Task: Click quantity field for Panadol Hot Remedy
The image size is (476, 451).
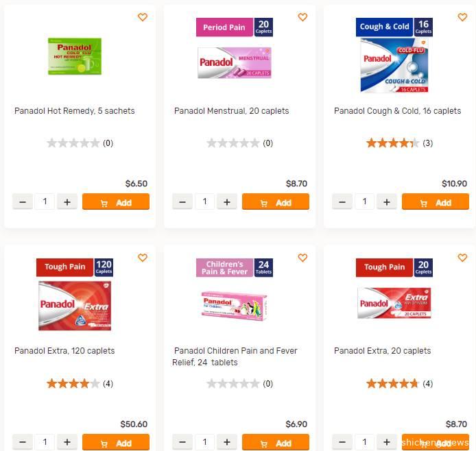Action: pyautogui.click(x=45, y=202)
